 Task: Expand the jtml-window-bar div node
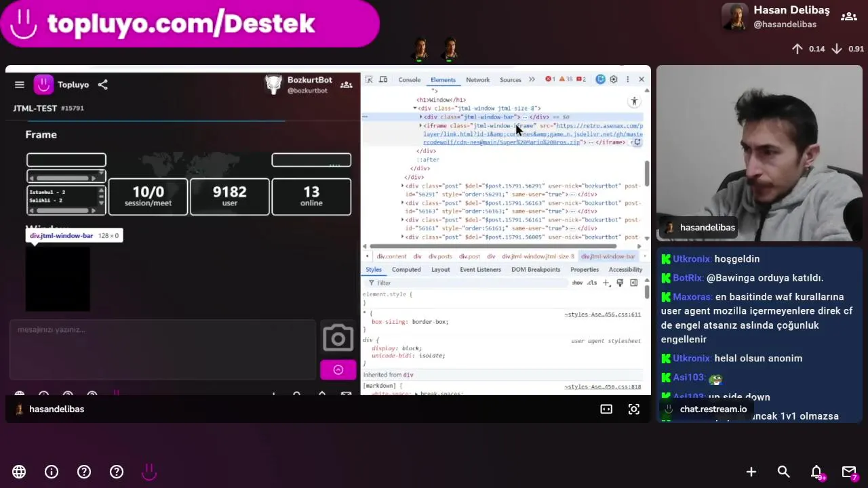pyautogui.click(x=421, y=117)
